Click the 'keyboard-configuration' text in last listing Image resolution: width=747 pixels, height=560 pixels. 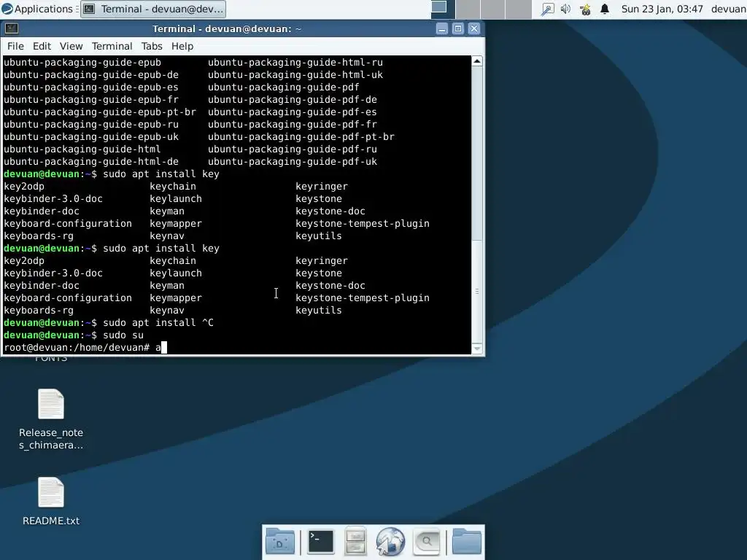tap(68, 298)
